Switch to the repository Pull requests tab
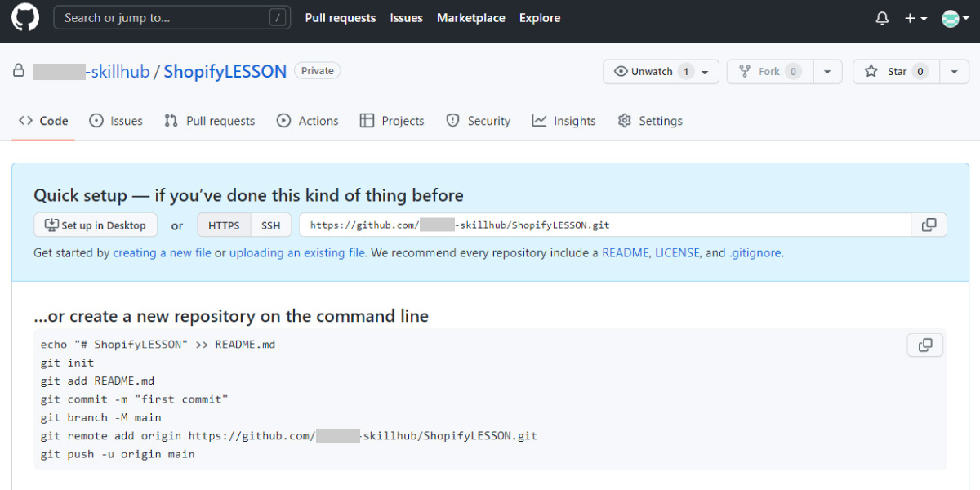 point(210,121)
